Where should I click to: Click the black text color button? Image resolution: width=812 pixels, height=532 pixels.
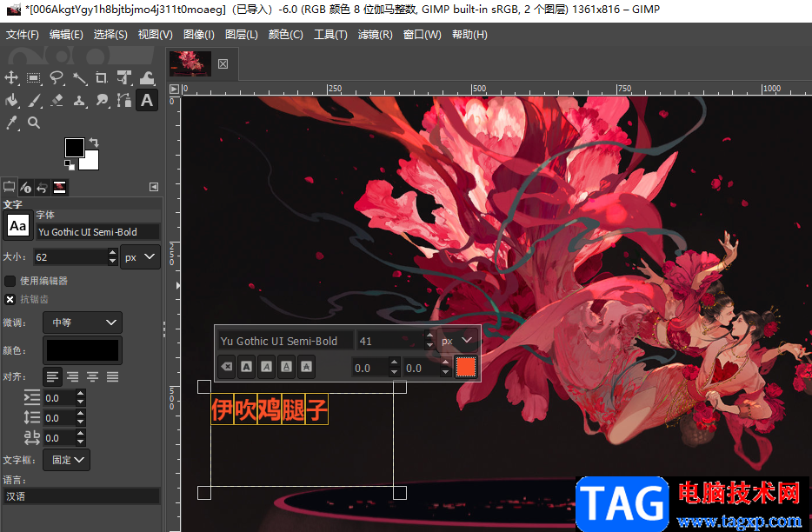pos(83,350)
